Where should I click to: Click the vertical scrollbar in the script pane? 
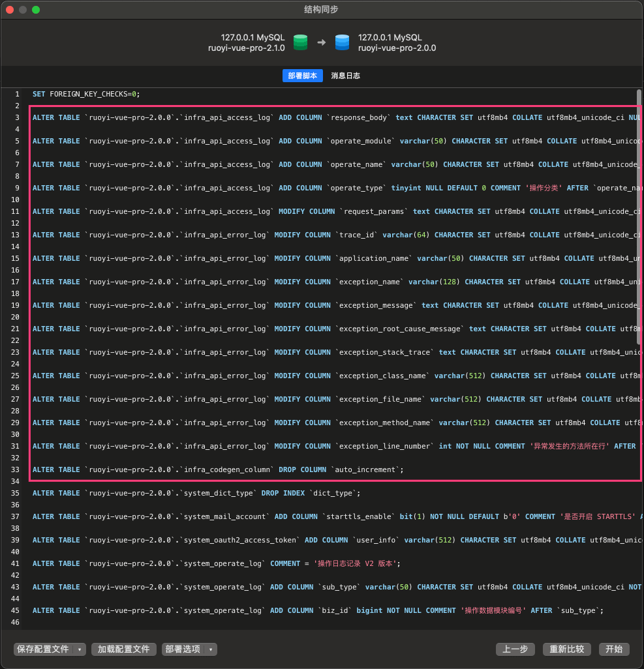pyautogui.click(x=639, y=215)
